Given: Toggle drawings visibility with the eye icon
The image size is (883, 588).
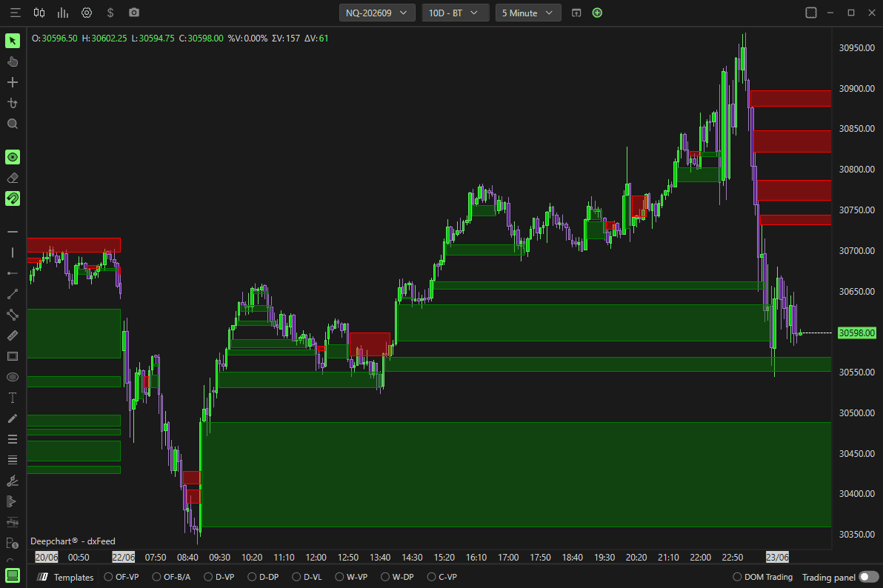Looking at the screenshot, I should pyautogui.click(x=13, y=157).
